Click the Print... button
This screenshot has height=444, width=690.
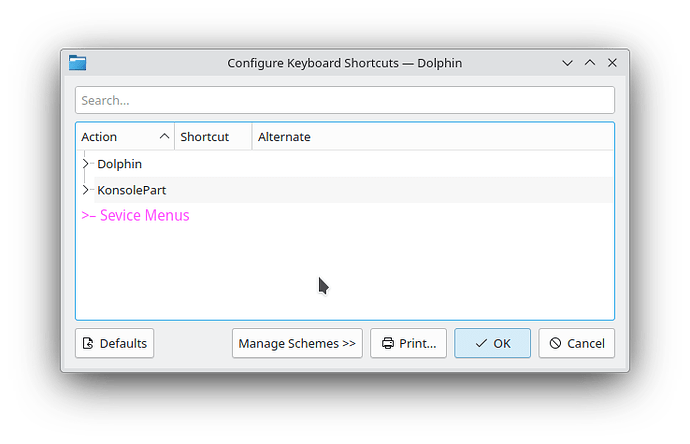click(408, 343)
